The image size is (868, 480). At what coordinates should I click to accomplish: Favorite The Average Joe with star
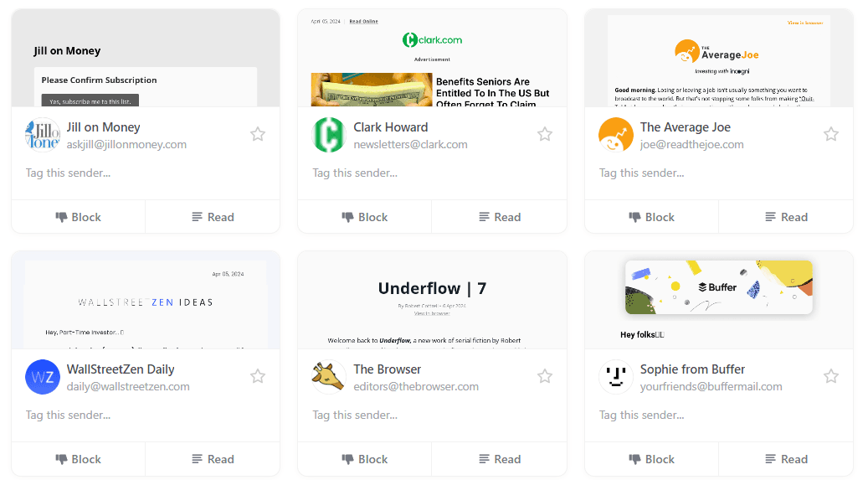click(x=831, y=134)
